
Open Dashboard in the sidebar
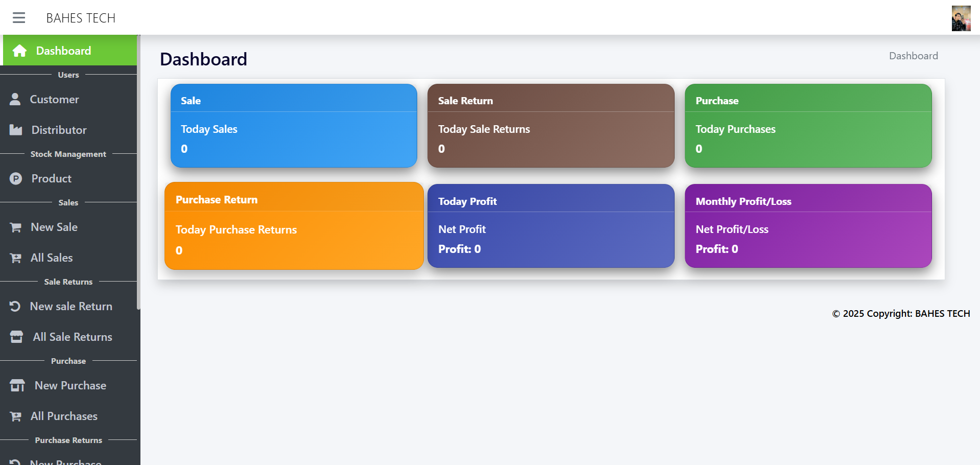pyautogui.click(x=70, y=50)
